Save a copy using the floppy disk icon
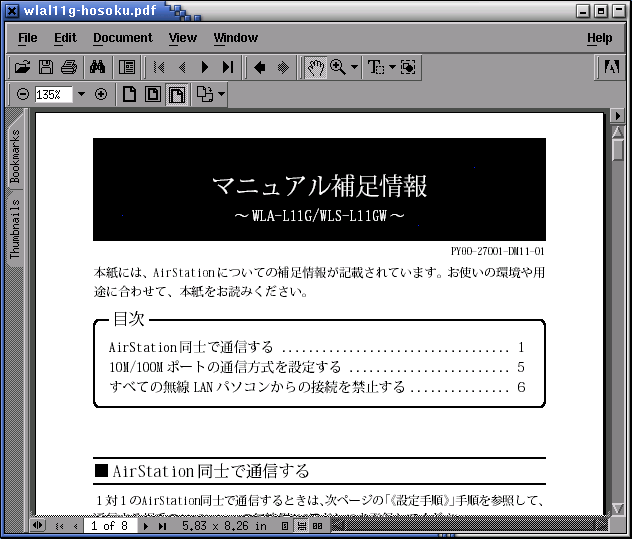 tap(46, 67)
